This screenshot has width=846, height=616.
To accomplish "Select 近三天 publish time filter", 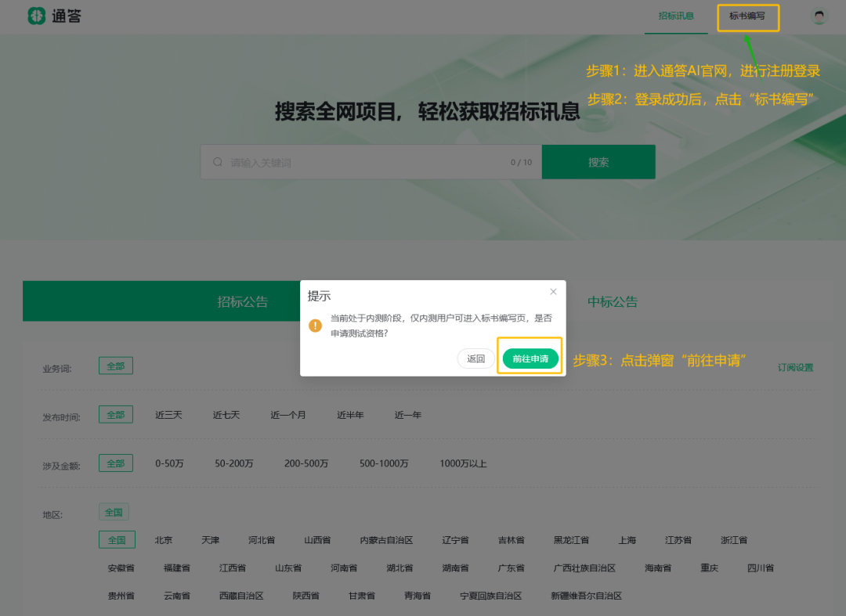I will (x=168, y=415).
